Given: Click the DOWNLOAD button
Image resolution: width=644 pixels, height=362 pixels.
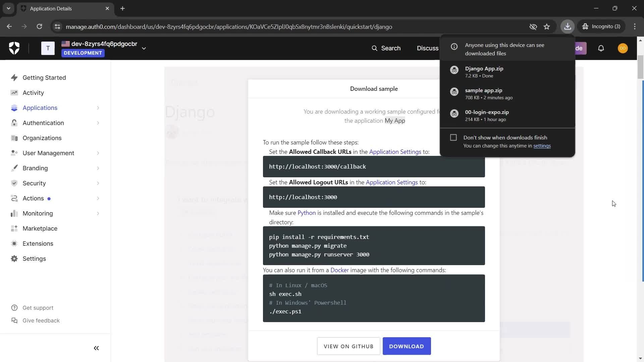Looking at the screenshot, I should [407, 346].
